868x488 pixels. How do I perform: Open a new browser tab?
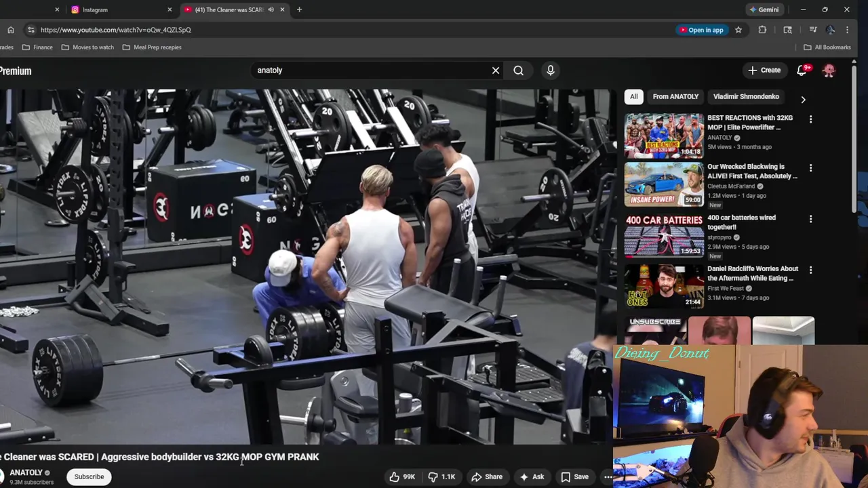click(299, 9)
